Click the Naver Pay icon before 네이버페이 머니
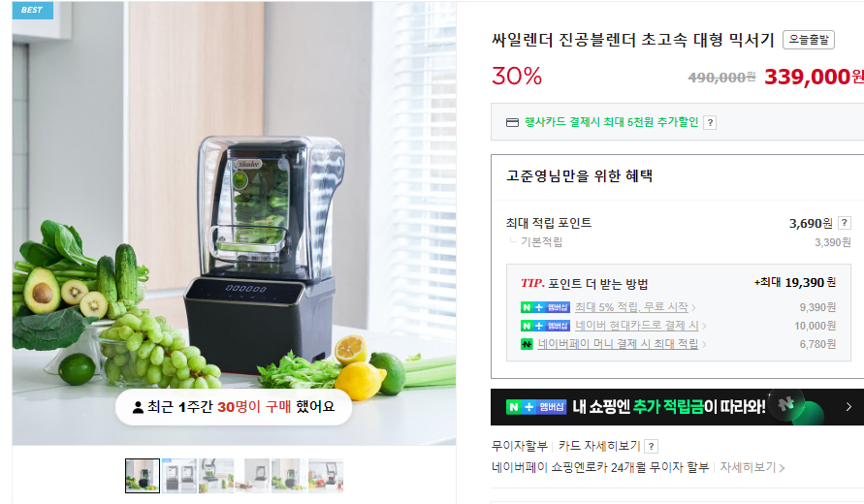864x504 pixels. coord(527,344)
